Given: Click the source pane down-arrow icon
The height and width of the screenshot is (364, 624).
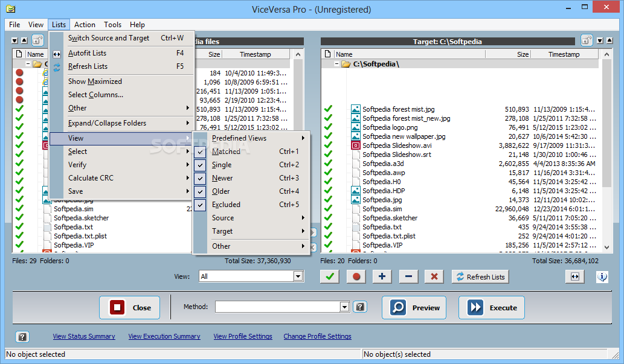Looking at the screenshot, I should pos(14,40).
